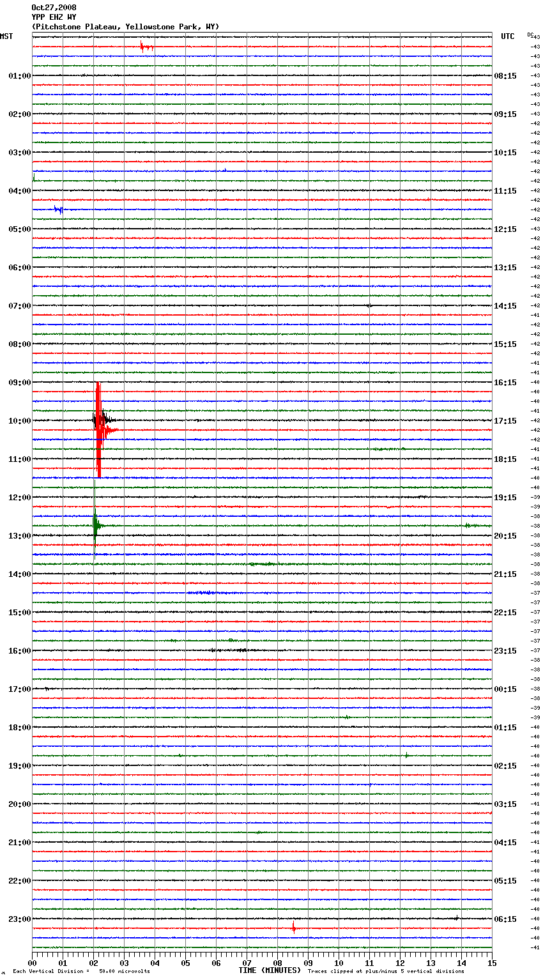543x980 pixels.
Task: Select the 21:00 MST time label
Action: pos(20,843)
